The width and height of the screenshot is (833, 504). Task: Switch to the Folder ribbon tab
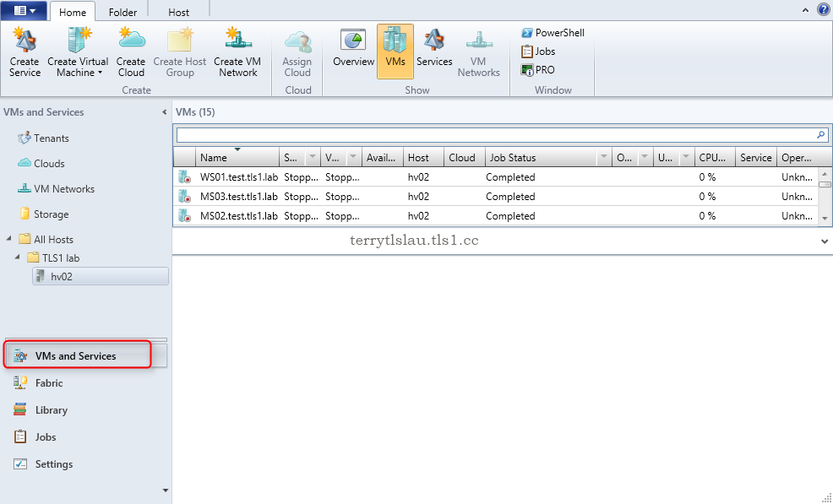(122, 12)
